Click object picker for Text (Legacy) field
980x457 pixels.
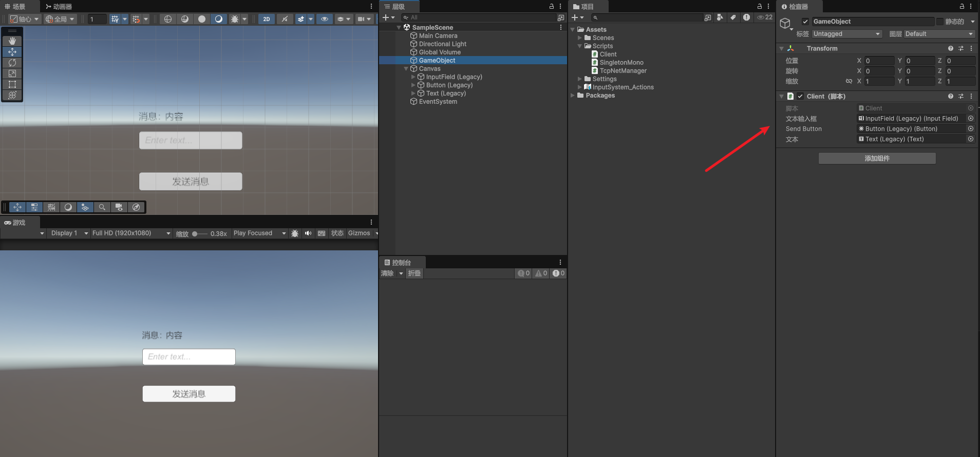971,139
